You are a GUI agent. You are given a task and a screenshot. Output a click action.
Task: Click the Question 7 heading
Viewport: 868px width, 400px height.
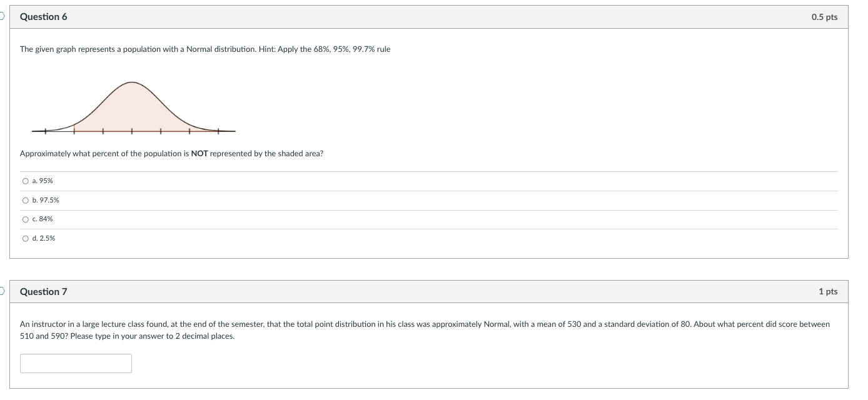[44, 292]
